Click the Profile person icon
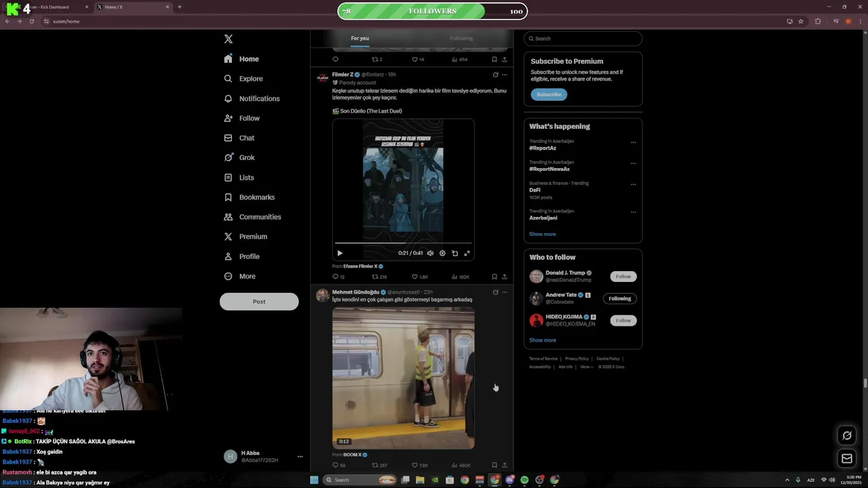 pos(228,256)
